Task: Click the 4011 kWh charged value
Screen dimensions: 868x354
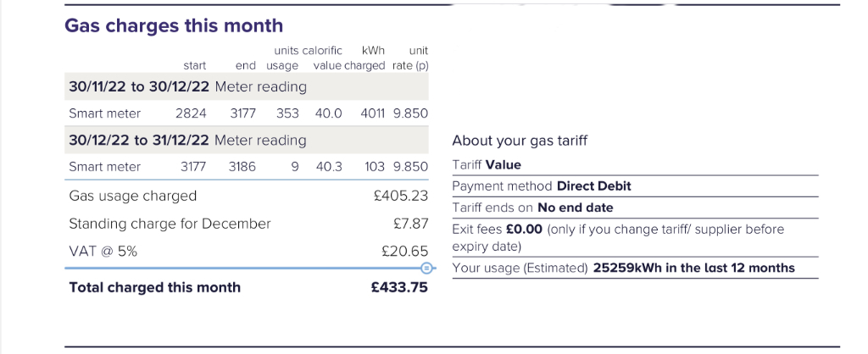Action: tap(373, 113)
